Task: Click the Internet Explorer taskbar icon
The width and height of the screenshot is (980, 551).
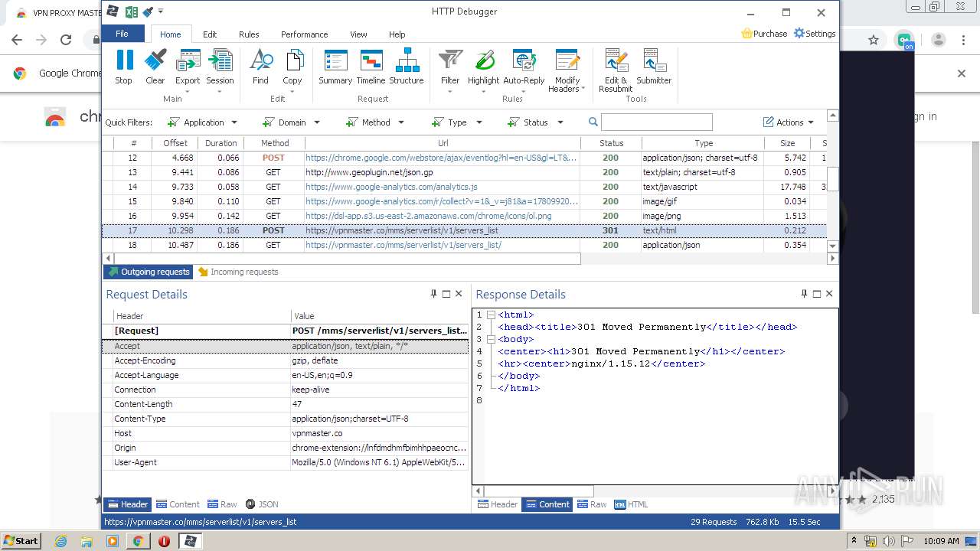Action: [x=60, y=541]
